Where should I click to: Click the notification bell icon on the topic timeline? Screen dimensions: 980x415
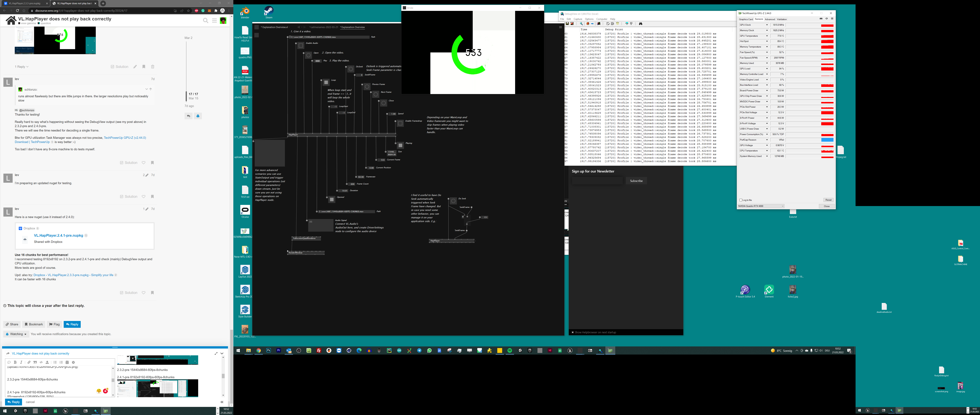click(198, 116)
